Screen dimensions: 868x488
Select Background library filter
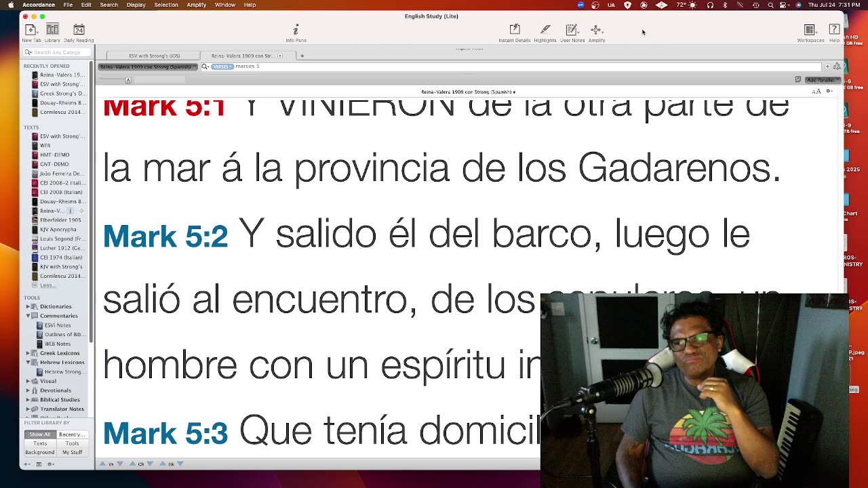point(39,452)
